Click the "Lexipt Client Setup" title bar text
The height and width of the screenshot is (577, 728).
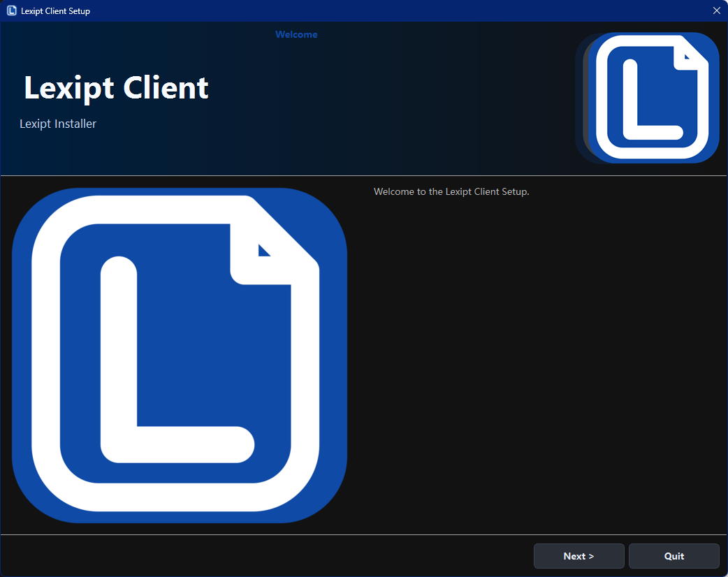[x=55, y=11]
